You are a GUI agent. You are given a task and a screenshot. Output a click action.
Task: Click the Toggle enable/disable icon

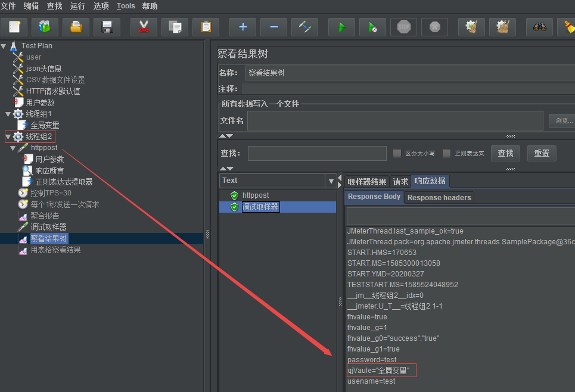point(304,27)
